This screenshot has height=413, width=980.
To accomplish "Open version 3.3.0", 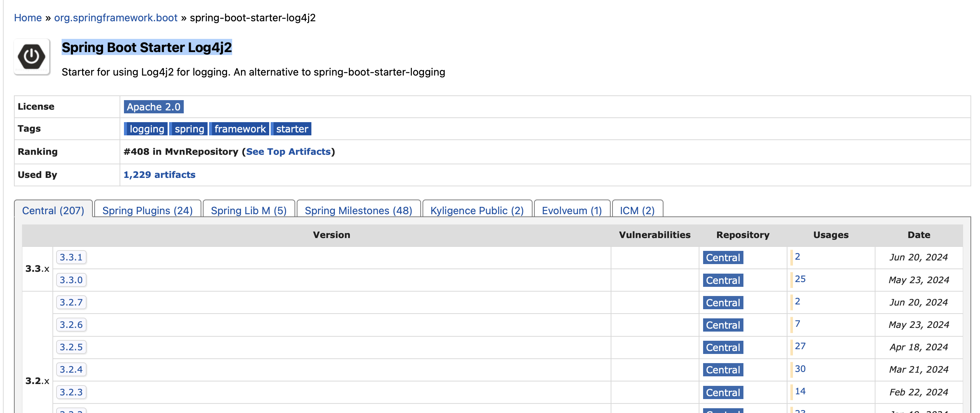I will (x=71, y=280).
